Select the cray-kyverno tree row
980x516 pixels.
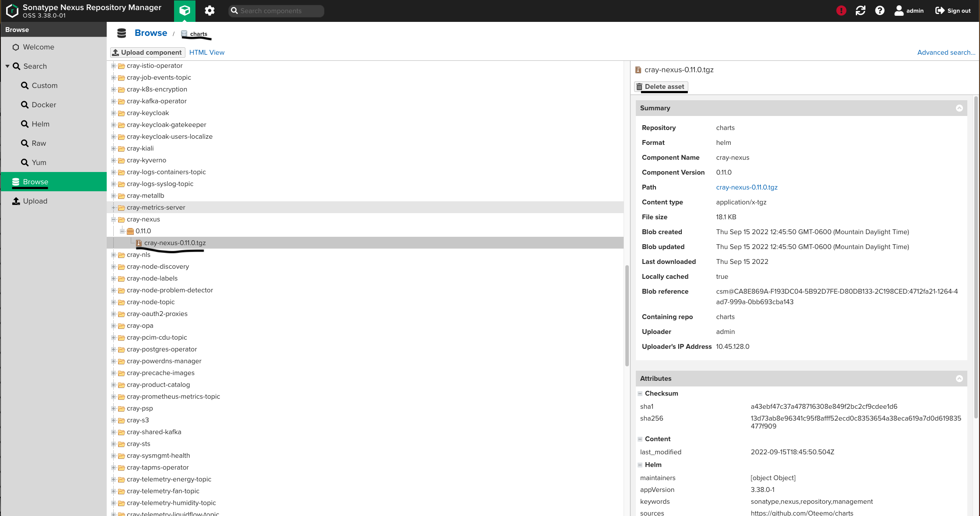(365, 160)
